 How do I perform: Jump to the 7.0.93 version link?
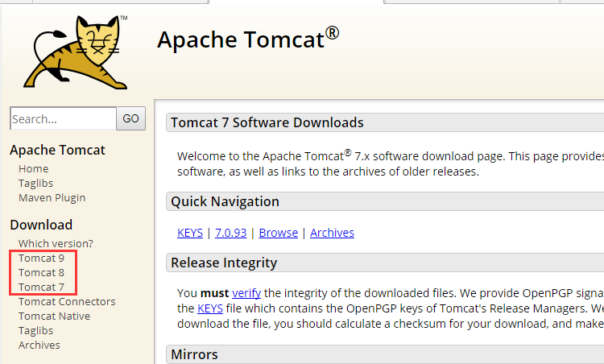point(231,233)
